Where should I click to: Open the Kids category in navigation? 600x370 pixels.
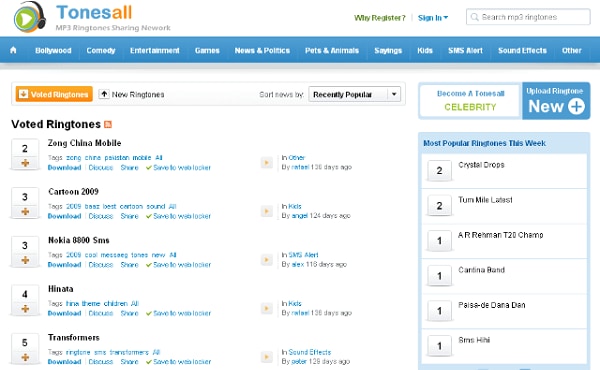(425, 51)
